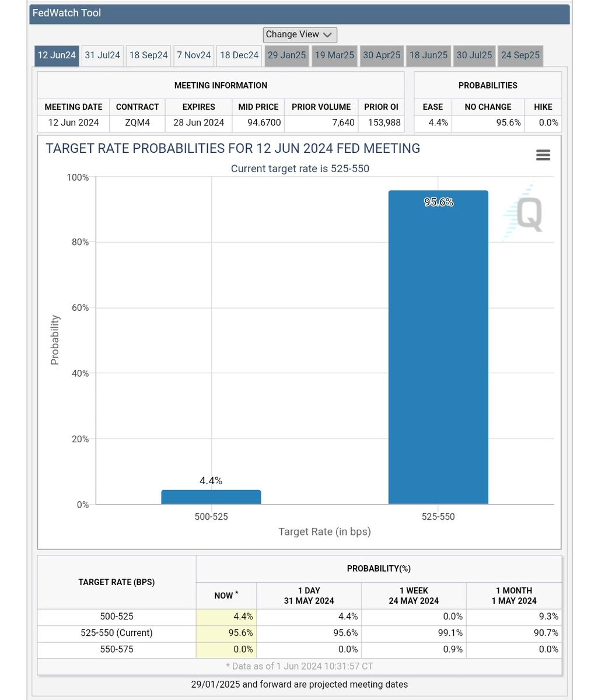Go to the 18 Dec24 tab

coord(239,55)
